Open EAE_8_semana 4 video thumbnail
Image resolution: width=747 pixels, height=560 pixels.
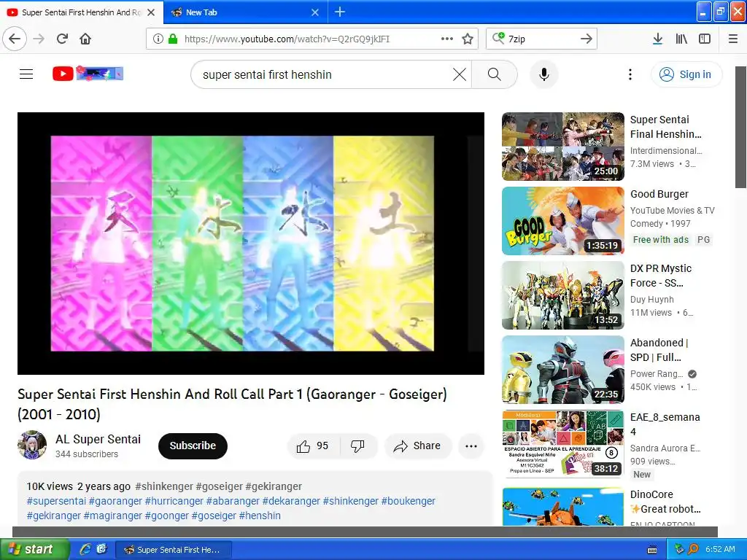[563, 444]
